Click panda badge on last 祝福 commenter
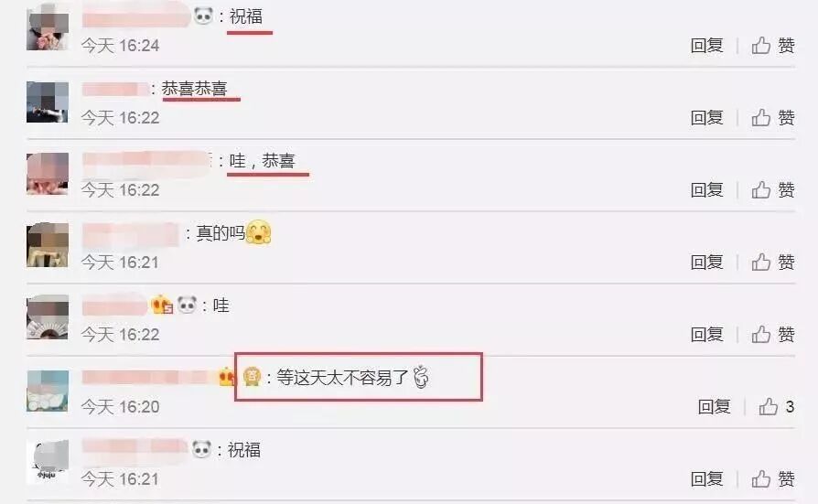 tap(201, 449)
